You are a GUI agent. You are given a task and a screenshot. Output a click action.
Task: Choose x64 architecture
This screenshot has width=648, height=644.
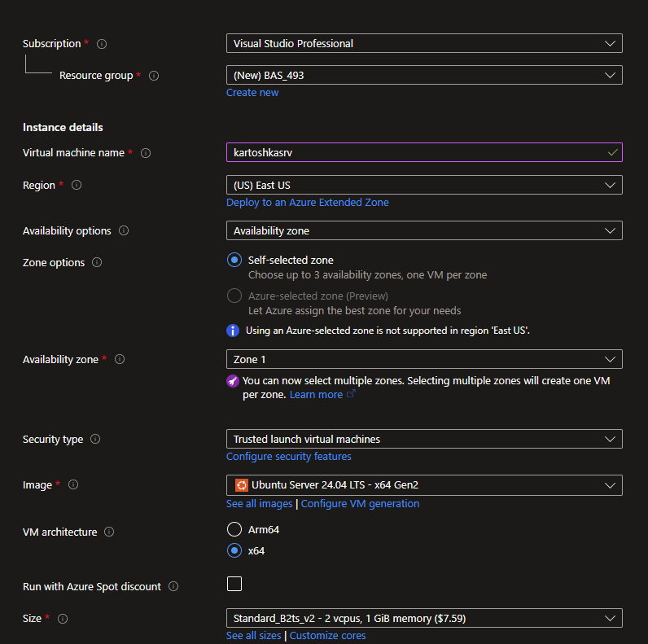click(234, 550)
